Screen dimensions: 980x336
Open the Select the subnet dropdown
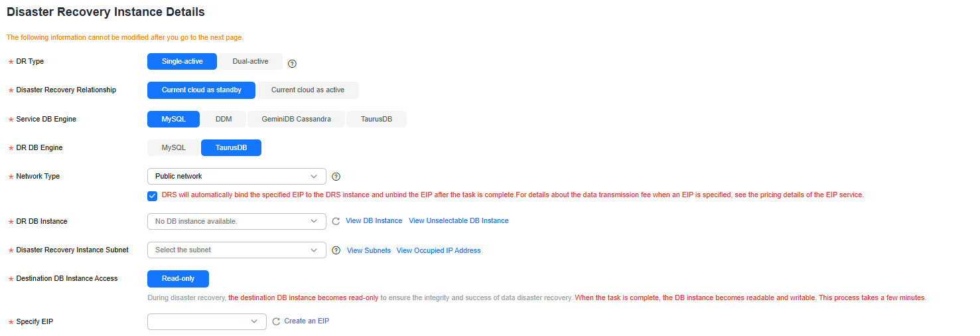point(237,250)
